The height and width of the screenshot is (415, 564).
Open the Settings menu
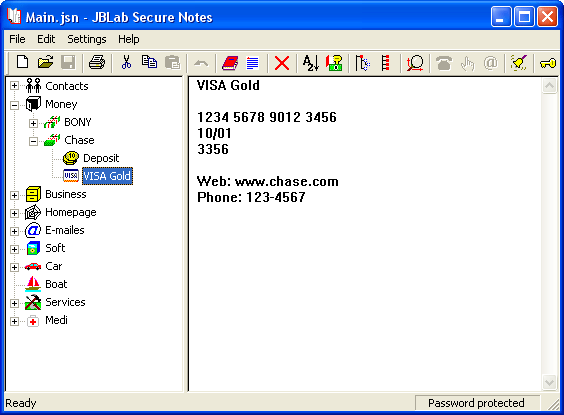[87, 39]
